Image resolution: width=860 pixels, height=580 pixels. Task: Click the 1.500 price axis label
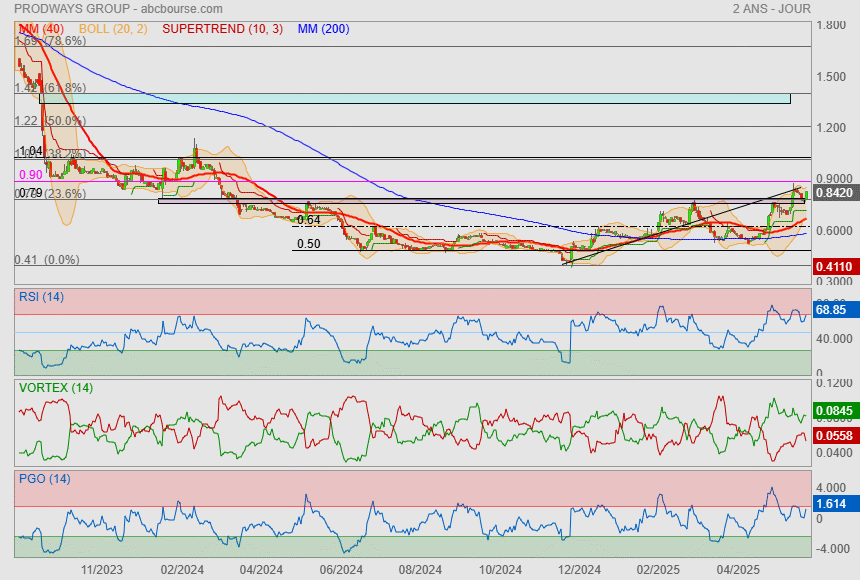pyautogui.click(x=831, y=77)
